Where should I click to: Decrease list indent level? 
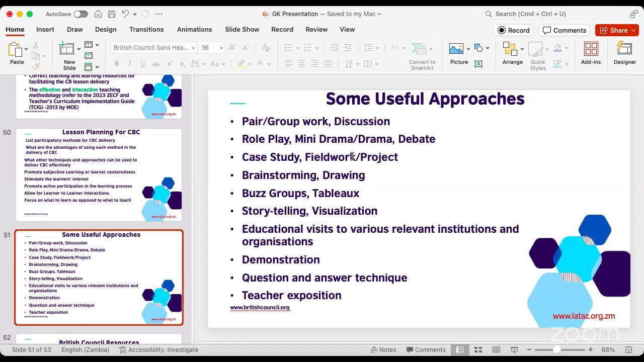(335, 48)
